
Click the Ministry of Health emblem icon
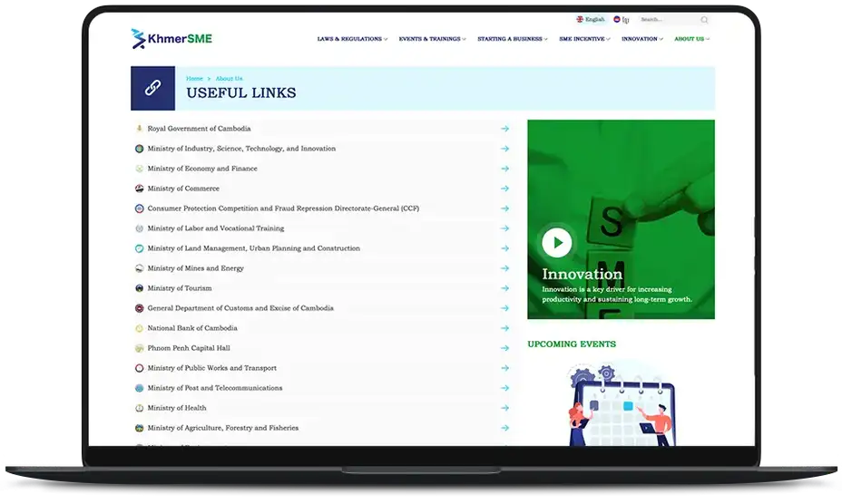(139, 408)
